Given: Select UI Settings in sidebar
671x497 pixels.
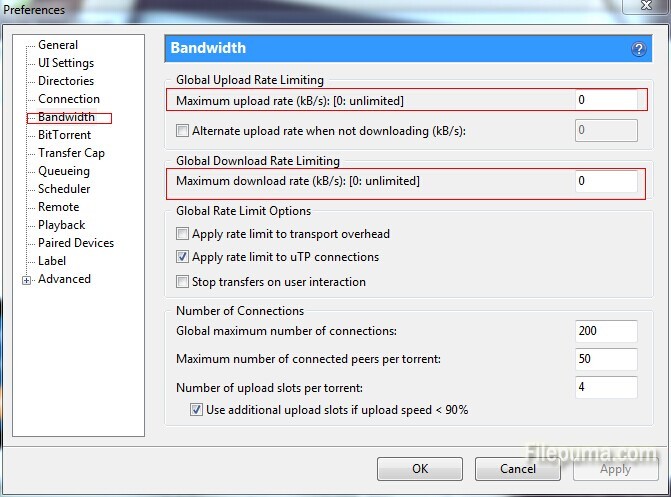Looking at the screenshot, I should pos(66,63).
